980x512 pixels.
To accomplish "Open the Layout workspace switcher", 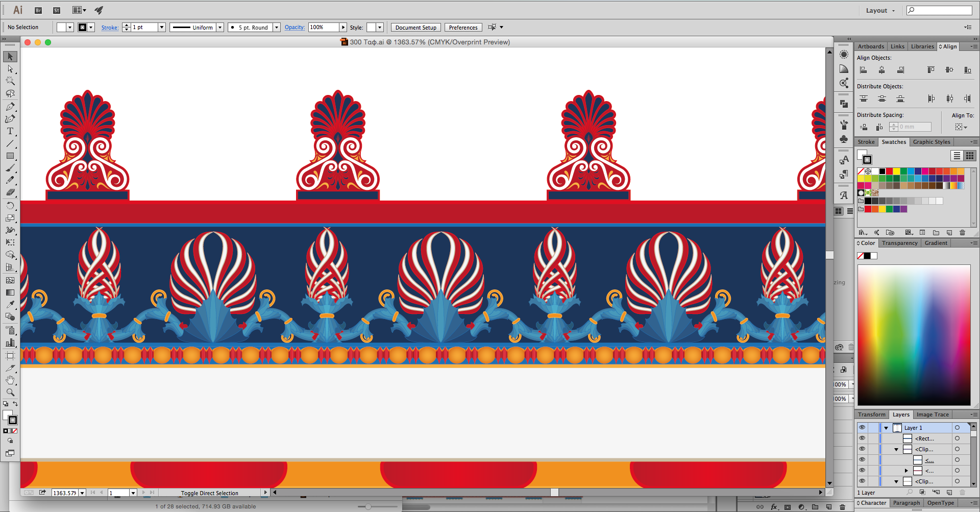I will tap(880, 10).
